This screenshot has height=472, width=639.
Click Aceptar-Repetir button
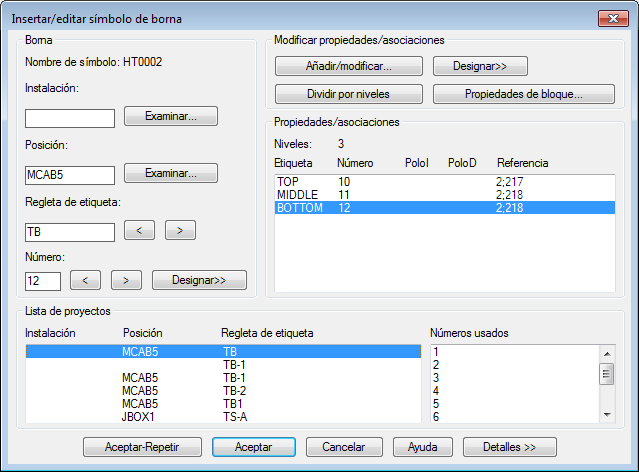click(x=142, y=447)
